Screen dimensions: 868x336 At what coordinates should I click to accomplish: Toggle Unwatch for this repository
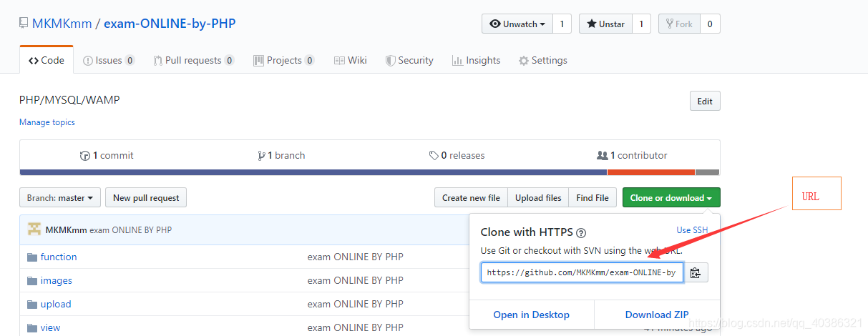[519, 24]
